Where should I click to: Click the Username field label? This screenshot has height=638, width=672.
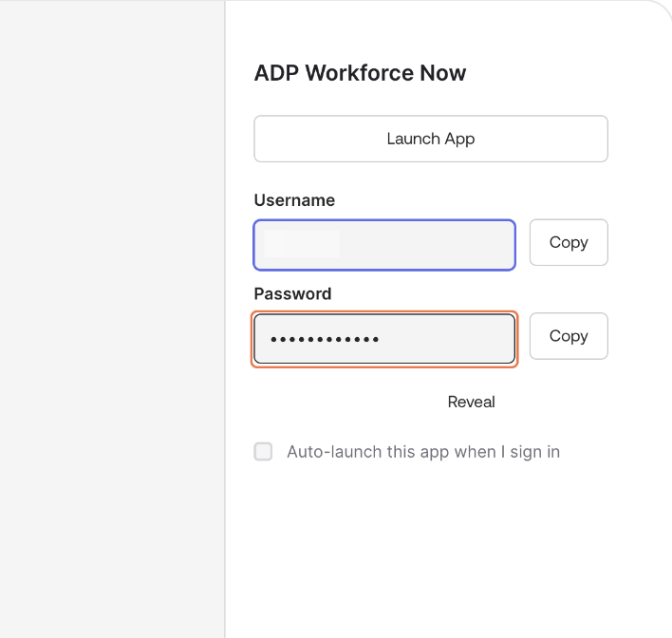point(294,200)
